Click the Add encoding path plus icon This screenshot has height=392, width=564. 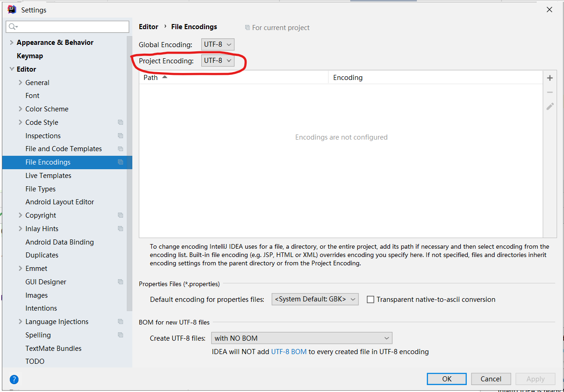point(550,78)
